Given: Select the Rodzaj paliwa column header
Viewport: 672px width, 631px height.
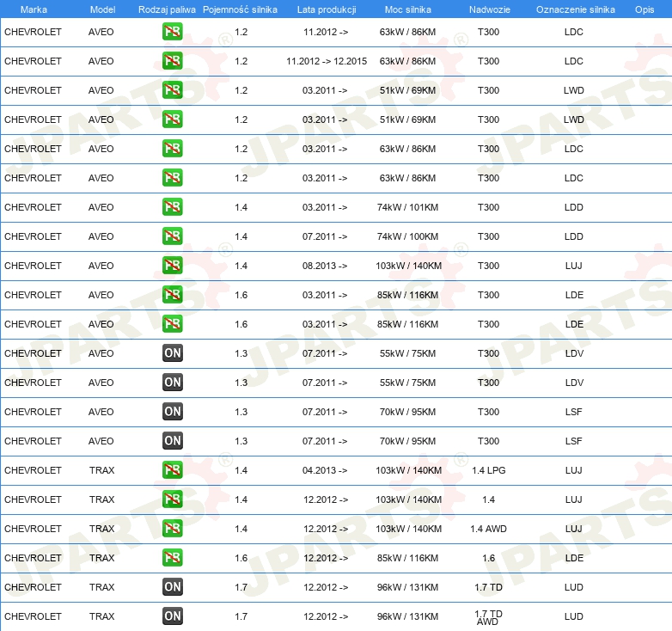Looking at the screenshot, I should [x=167, y=9].
